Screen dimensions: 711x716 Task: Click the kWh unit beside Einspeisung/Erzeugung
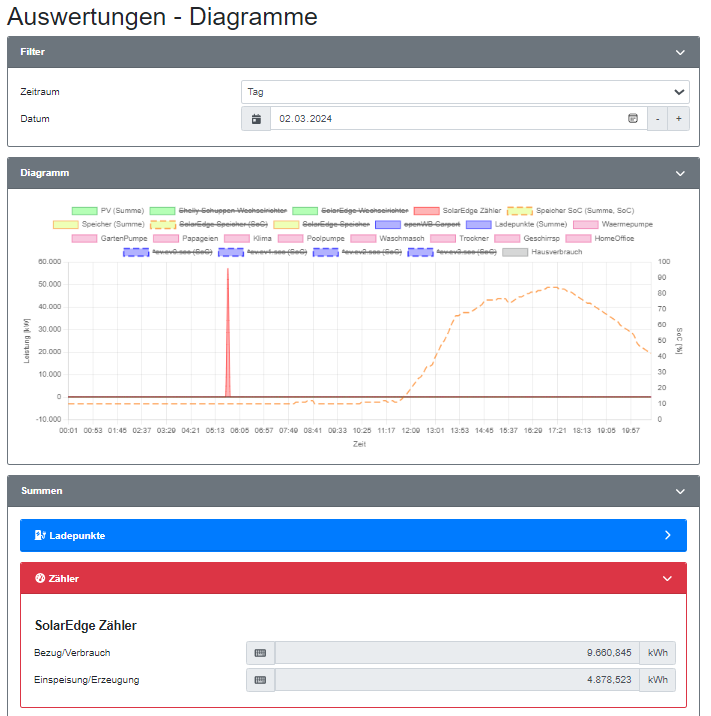658,680
